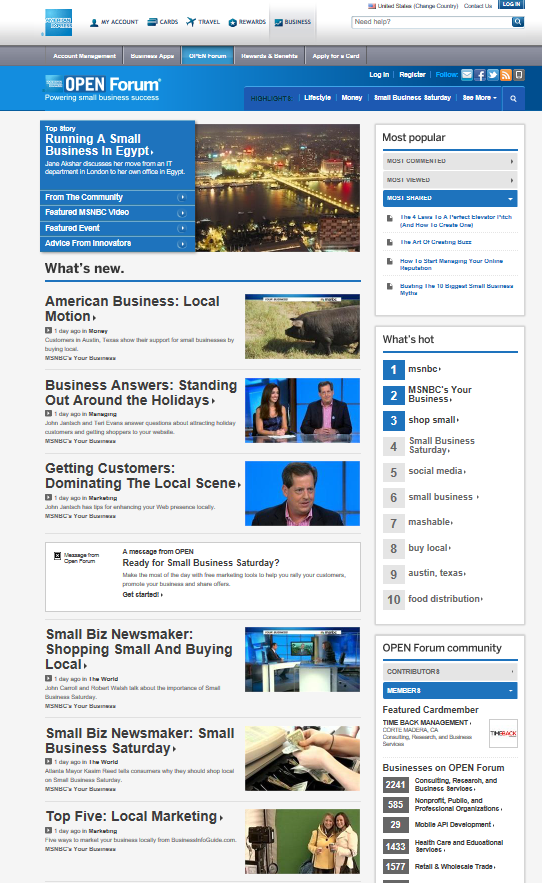Click the Facebook follow icon

480,74
